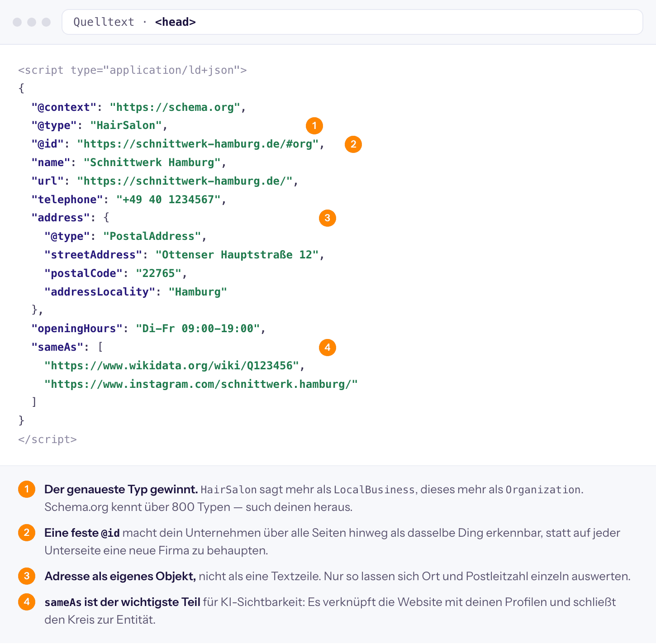
Task: Select the "openingHours" key
Action: coord(77,329)
